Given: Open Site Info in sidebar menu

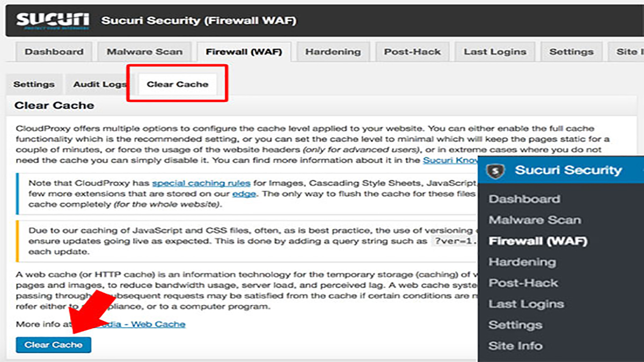Looking at the screenshot, I should 515,346.
